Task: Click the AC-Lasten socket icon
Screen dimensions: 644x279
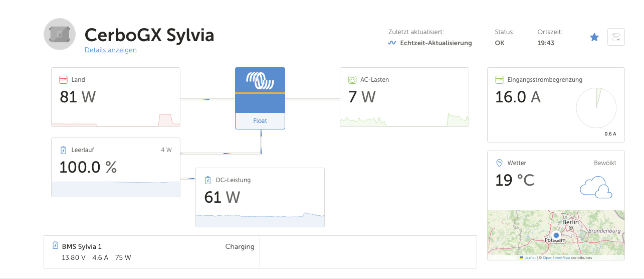Action: click(x=352, y=80)
